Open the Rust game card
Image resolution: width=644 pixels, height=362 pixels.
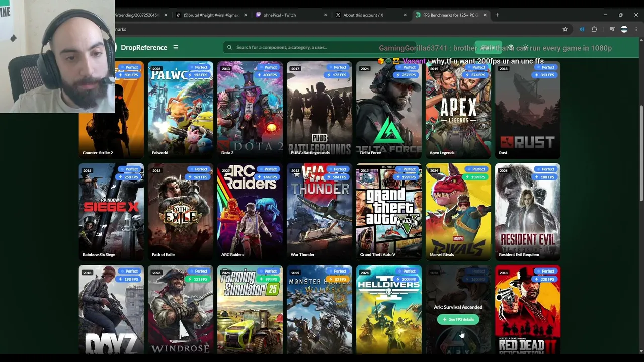pyautogui.click(x=528, y=110)
